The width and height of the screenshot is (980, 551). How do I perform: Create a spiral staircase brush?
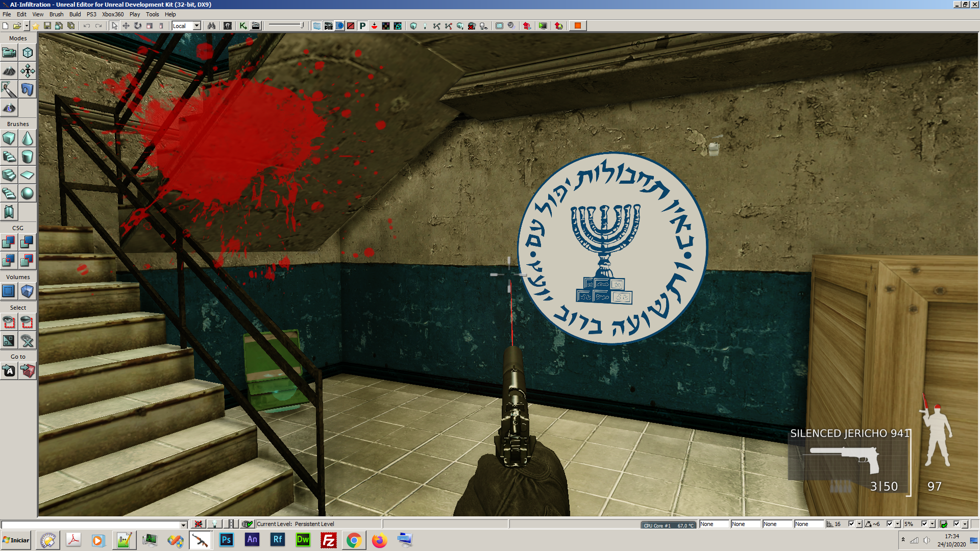9,193
